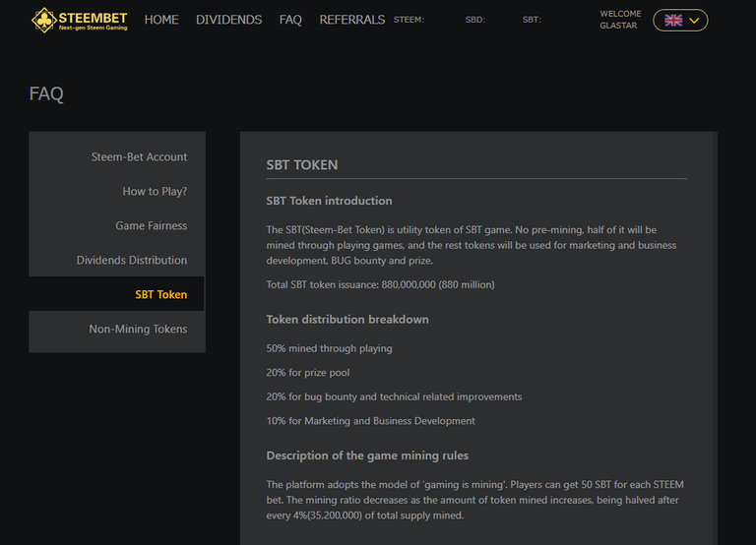Click the 20% for bug bounty line
Image resolution: width=756 pixels, height=545 pixels.
click(x=394, y=396)
